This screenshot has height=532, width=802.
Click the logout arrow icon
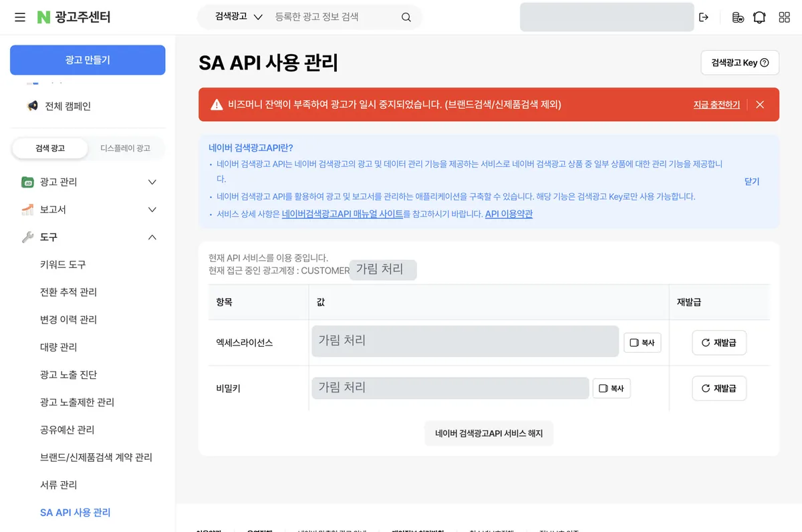pyautogui.click(x=704, y=17)
